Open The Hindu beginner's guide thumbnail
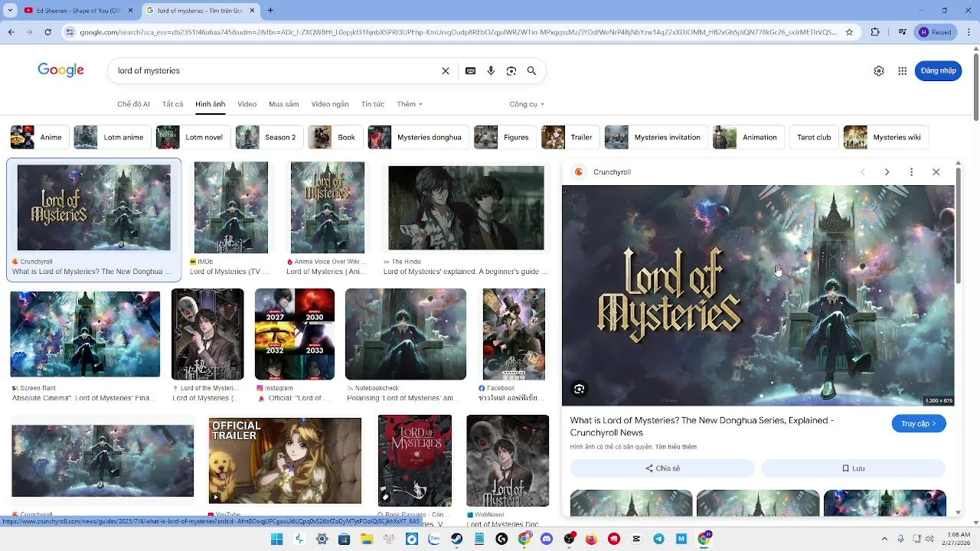Screen dimensions: 980x551 [466, 207]
